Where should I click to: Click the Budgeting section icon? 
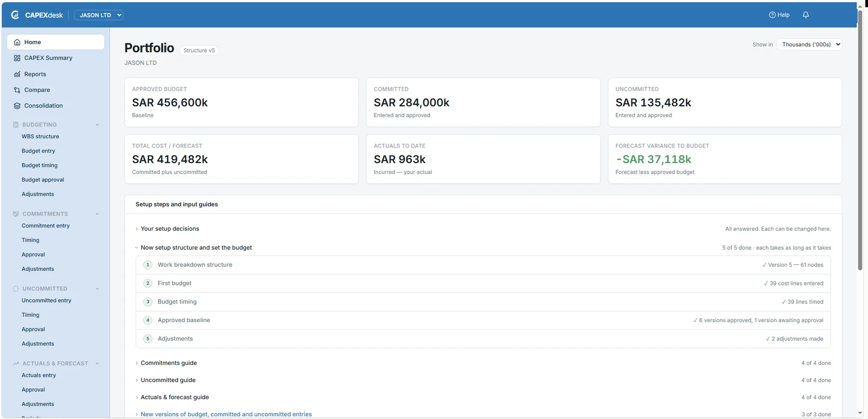[x=16, y=125]
